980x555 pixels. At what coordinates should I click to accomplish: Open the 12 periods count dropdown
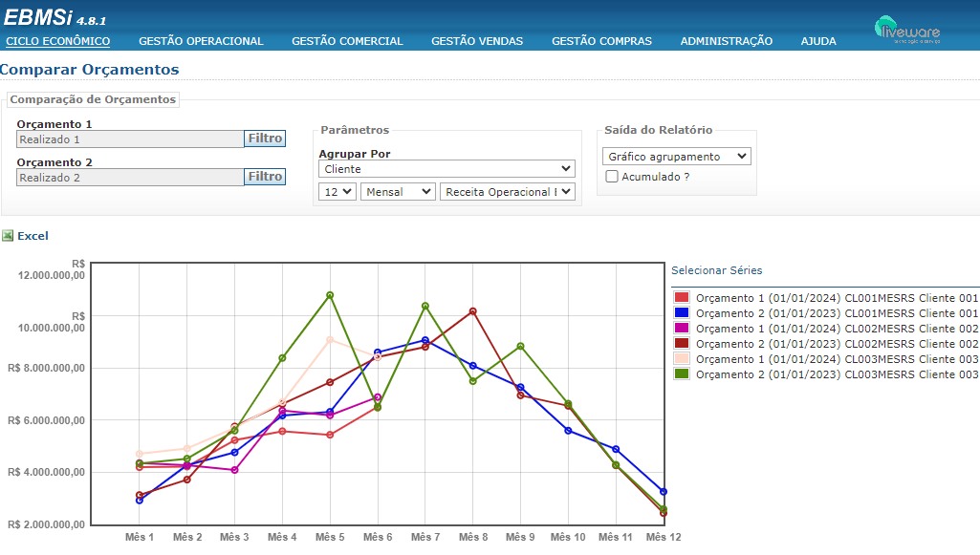point(338,192)
